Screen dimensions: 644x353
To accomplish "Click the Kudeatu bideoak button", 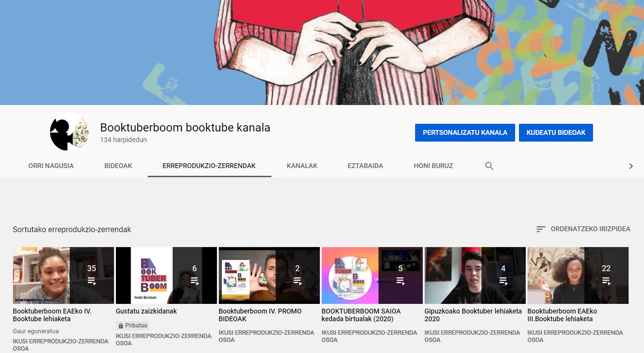I will point(556,132).
